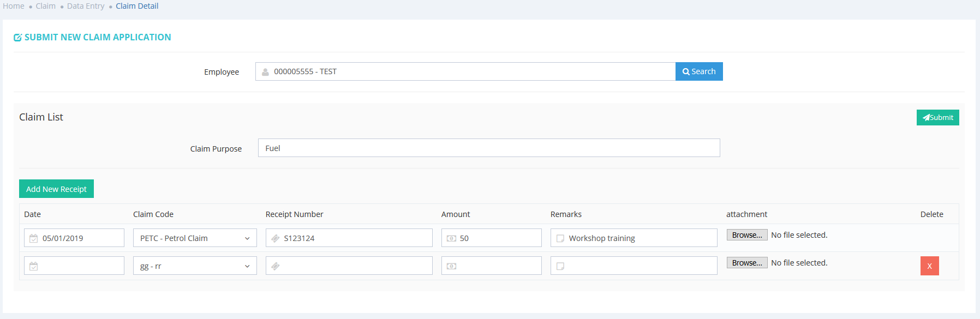
Task: Navigate to Claim breadcrumb link
Action: click(46, 6)
